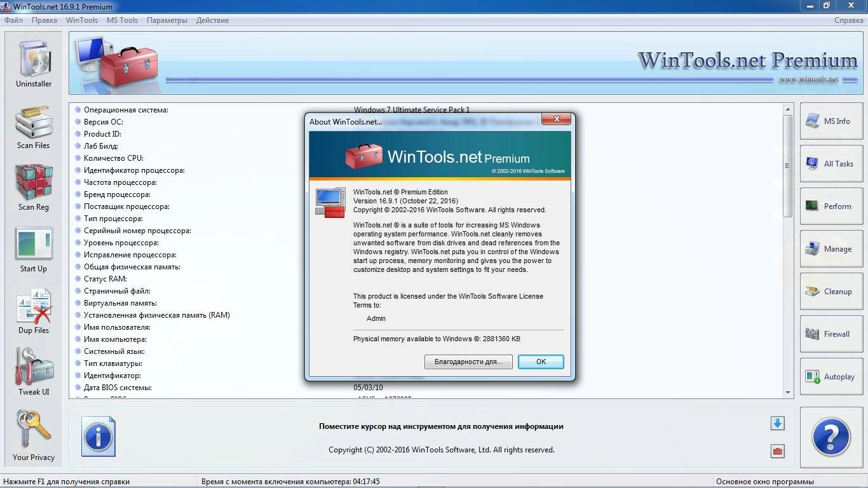This screenshot has width=868, height=488.
Task: Open the Действие menu
Action: tap(212, 20)
